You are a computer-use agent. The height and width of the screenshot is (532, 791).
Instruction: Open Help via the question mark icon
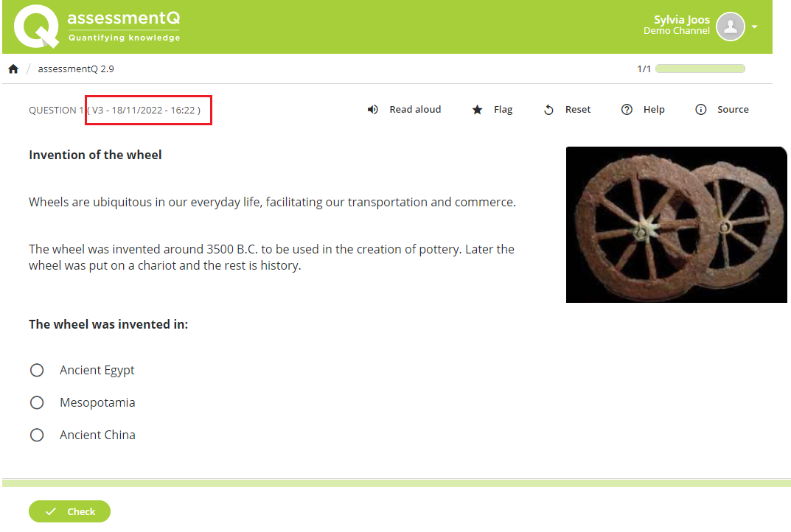tap(627, 109)
